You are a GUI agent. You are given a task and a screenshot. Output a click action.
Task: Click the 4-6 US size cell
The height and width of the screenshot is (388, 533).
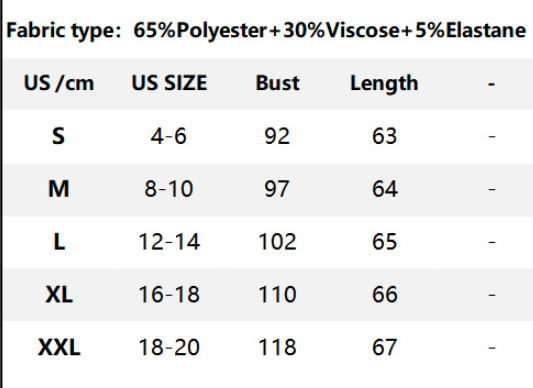(x=169, y=136)
